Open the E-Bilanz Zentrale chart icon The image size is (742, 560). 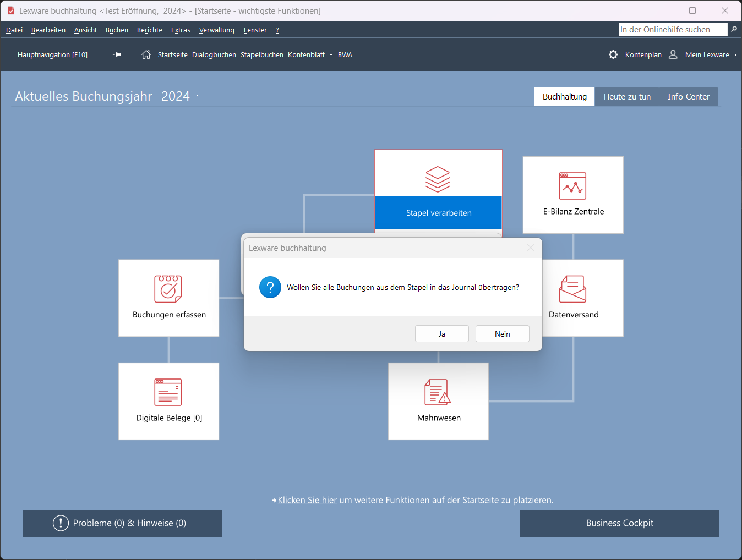[x=572, y=186]
